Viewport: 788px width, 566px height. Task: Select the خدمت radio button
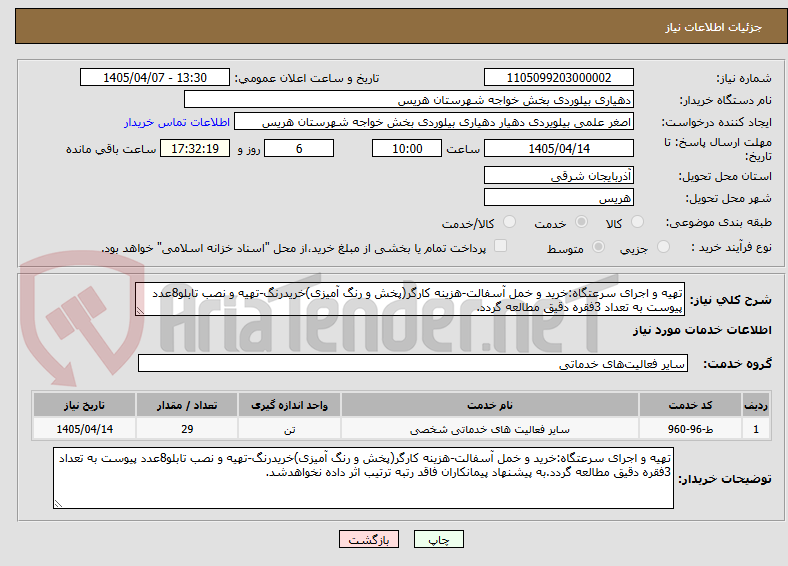pos(581,222)
